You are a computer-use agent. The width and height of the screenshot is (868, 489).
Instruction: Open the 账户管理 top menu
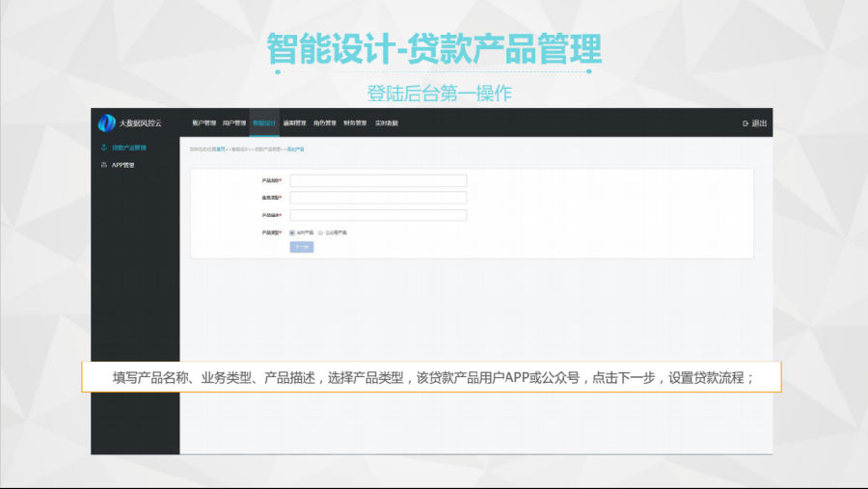[x=203, y=123]
